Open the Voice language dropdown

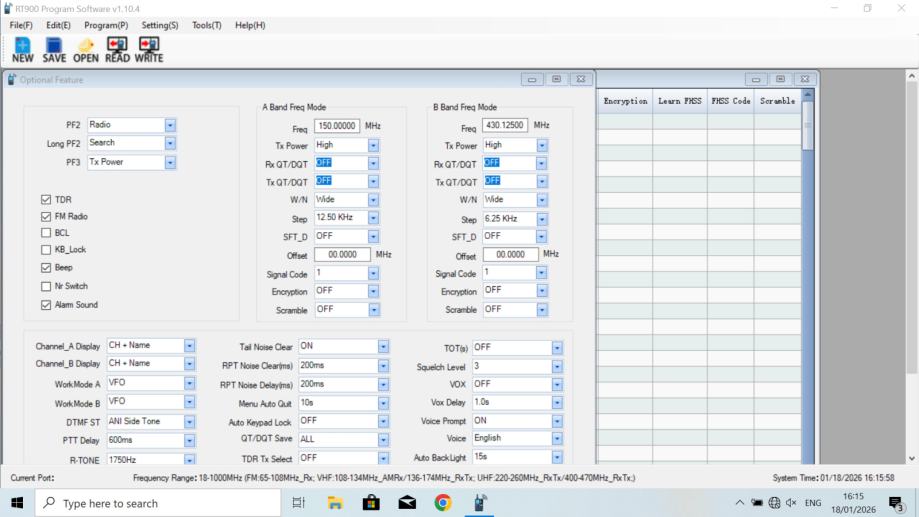point(557,438)
